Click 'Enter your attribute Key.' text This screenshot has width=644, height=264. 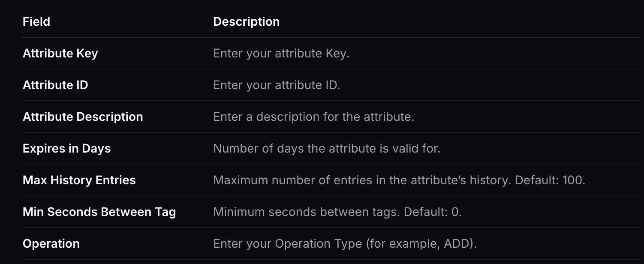point(281,53)
